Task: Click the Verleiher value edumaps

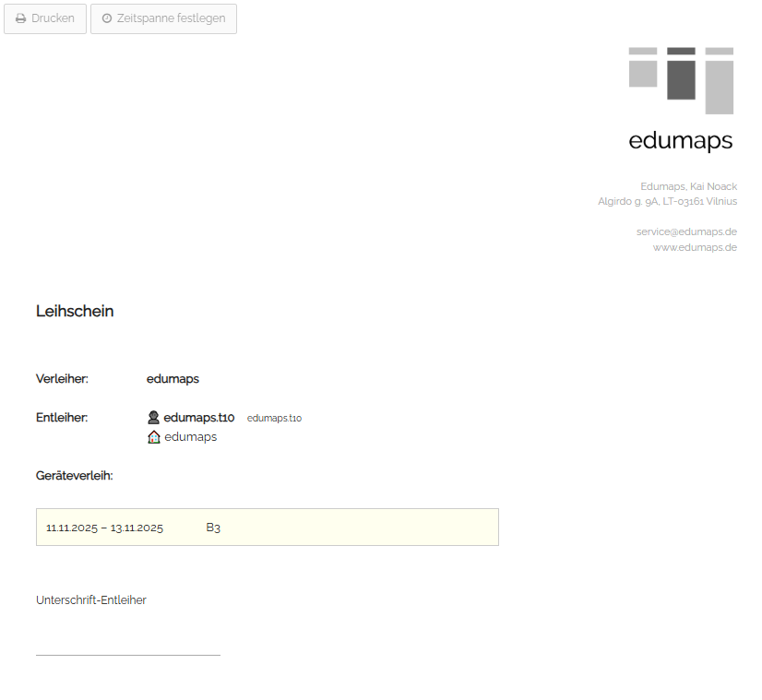Action: (x=173, y=379)
